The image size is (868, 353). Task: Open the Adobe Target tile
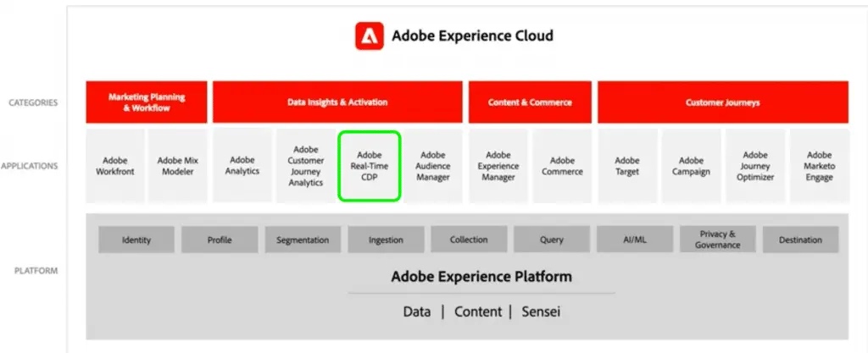click(627, 166)
